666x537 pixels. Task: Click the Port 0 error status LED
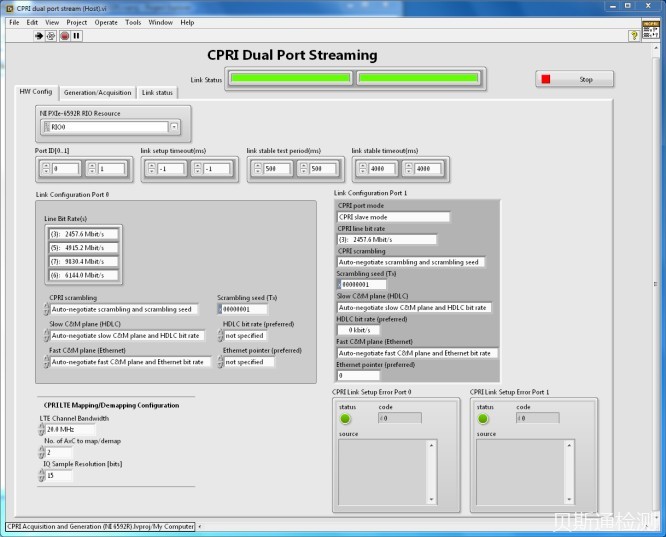click(346, 418)
